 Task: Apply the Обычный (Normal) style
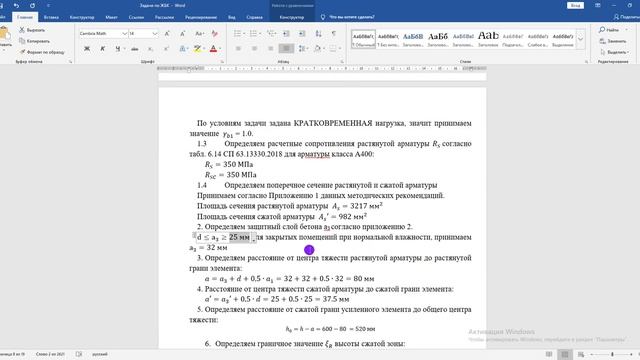[363, 39]
